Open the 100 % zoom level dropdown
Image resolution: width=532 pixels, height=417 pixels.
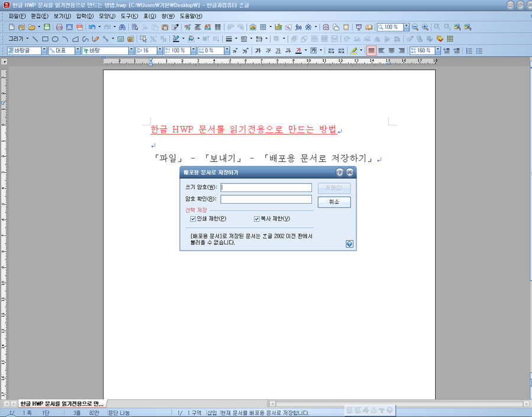[x=407, y=27]
